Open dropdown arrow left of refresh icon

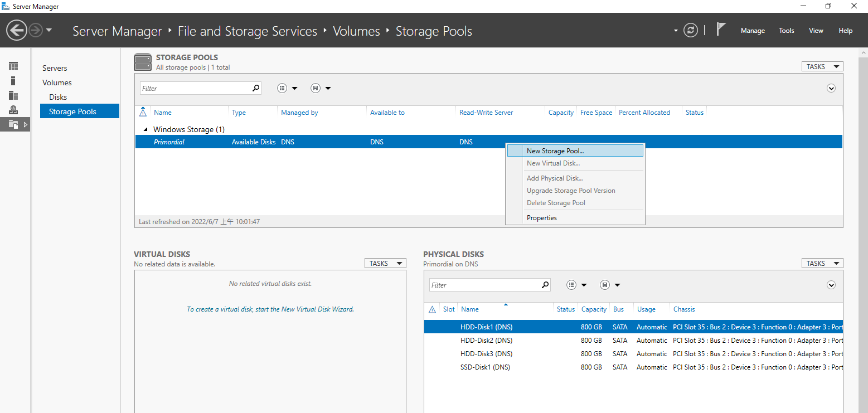[x=676, y=31]
